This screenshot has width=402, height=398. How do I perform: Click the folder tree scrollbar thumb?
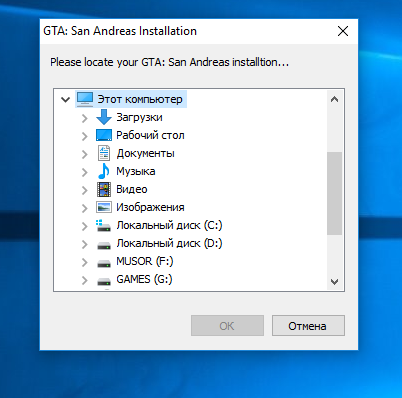(x=334, y=193)
